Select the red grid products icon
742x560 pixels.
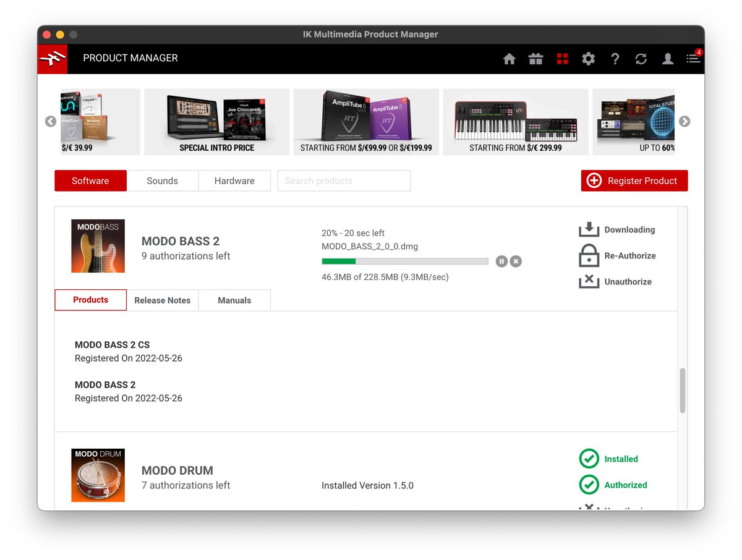(562, 59)
